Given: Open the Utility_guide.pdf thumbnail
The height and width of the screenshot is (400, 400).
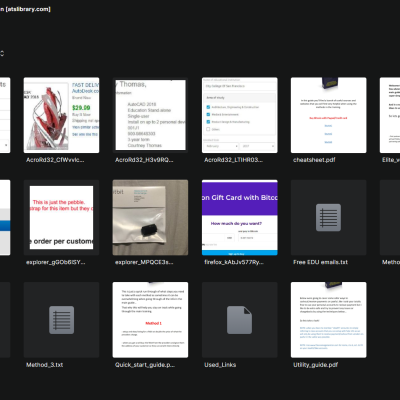Looking at the screenshot, I should [329, 320].
